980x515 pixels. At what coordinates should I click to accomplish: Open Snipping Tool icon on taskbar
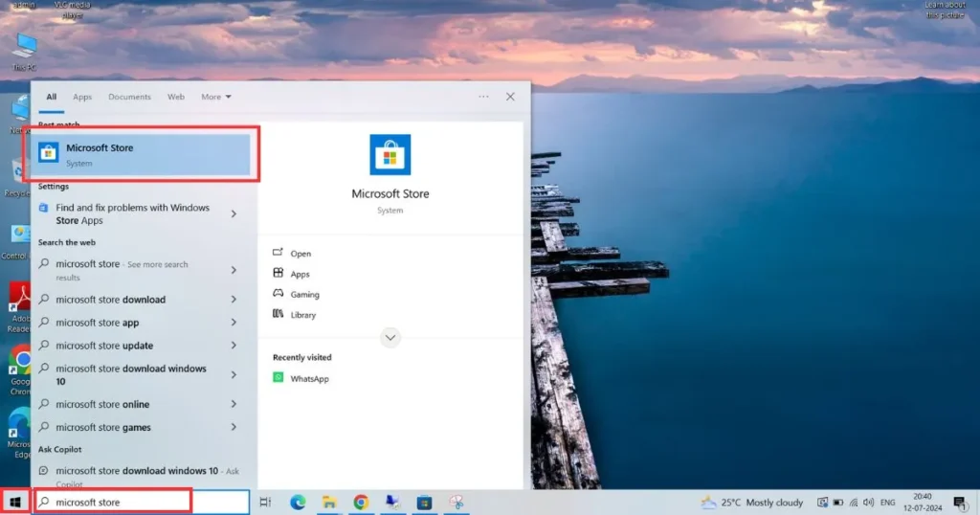457,502
